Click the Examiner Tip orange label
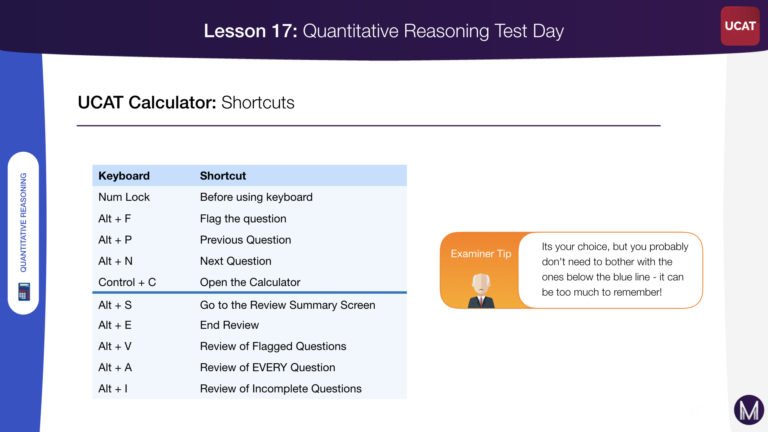The image size is (768, 432). pyautogui.click(x=480, y=253)
